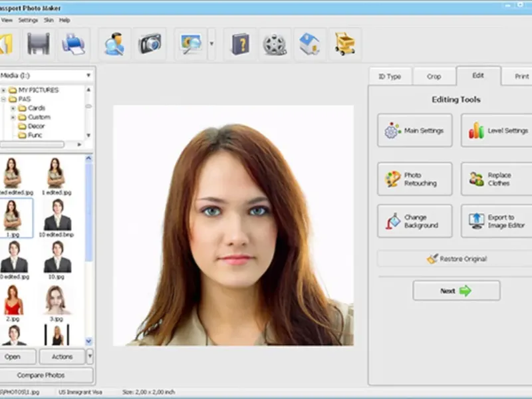Expand the Cards folder tree node
The width and height of the screenshot is (532, 399).
point(13,108)
